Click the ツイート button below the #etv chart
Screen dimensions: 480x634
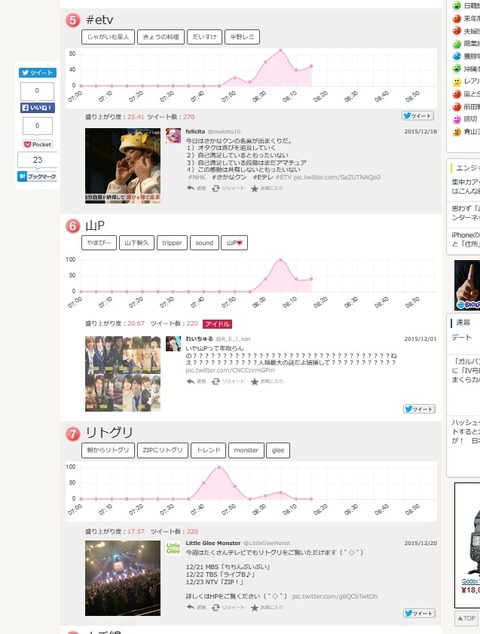(x=418, y=116)
